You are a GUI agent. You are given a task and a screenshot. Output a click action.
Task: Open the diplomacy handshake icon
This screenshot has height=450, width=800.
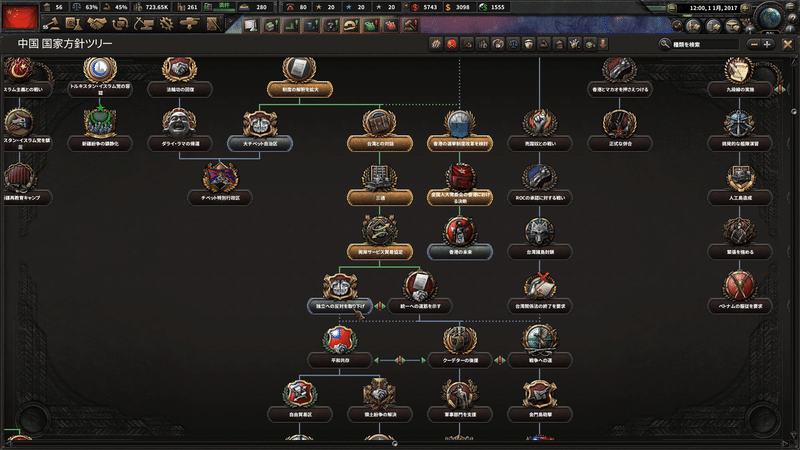click(x=97, y=23)
